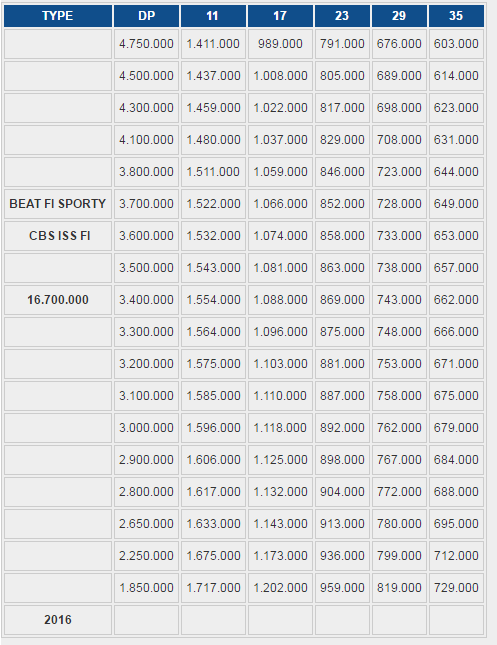Click the 2016 year cell

(x=58, y=620)
